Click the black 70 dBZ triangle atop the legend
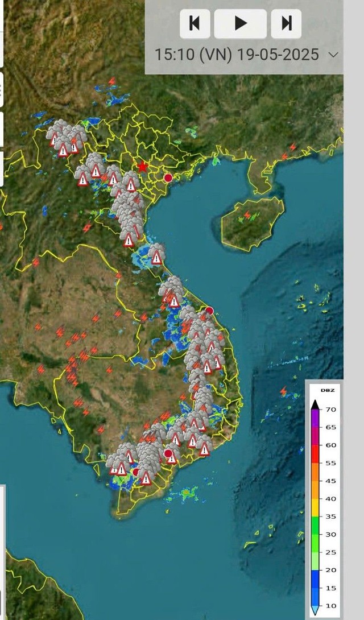 tap(315, 405)
